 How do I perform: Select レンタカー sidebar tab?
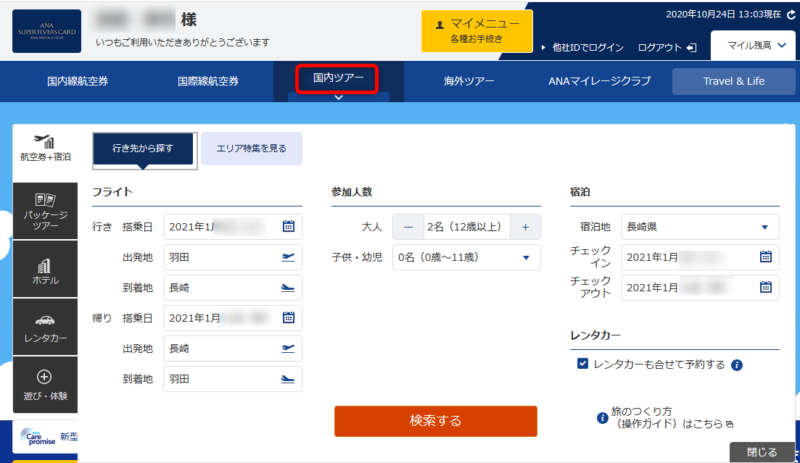coord(45,327)
